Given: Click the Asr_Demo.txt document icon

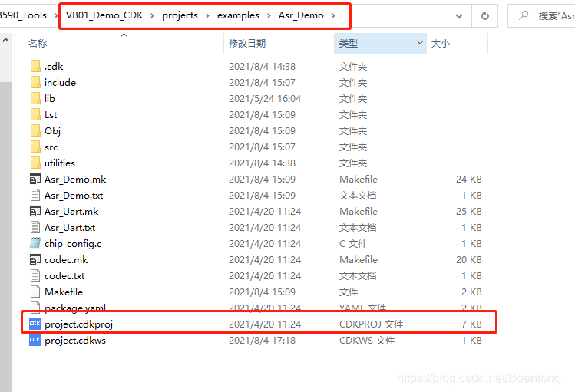Looking at the screenshot, I should click(35, 196).
